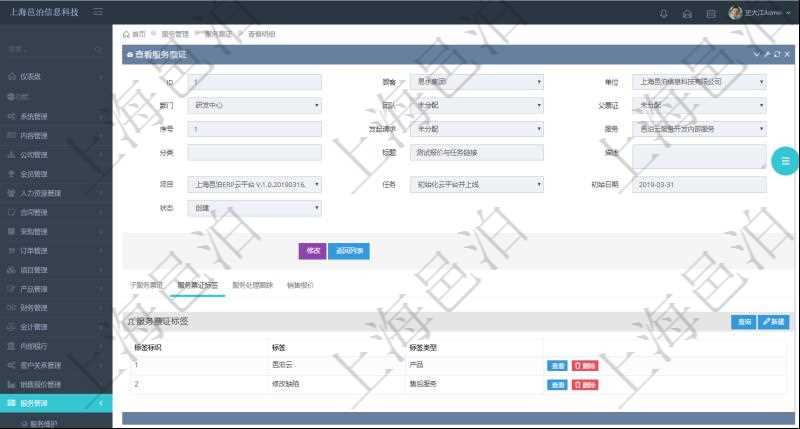
Task: Click the calendar icon in top bar
Action: coord(711,13)
